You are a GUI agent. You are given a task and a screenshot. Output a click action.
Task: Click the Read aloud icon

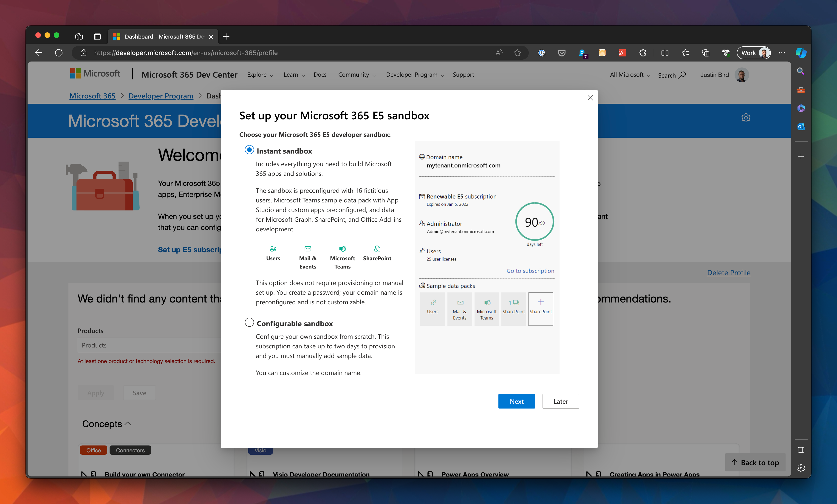tap(499, 53)
